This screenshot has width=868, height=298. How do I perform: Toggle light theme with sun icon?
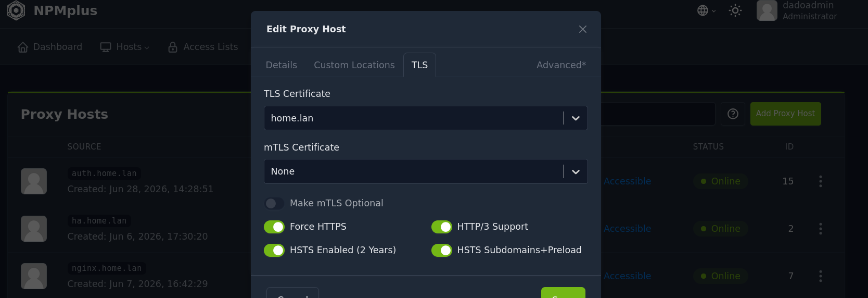pos(735,10)
